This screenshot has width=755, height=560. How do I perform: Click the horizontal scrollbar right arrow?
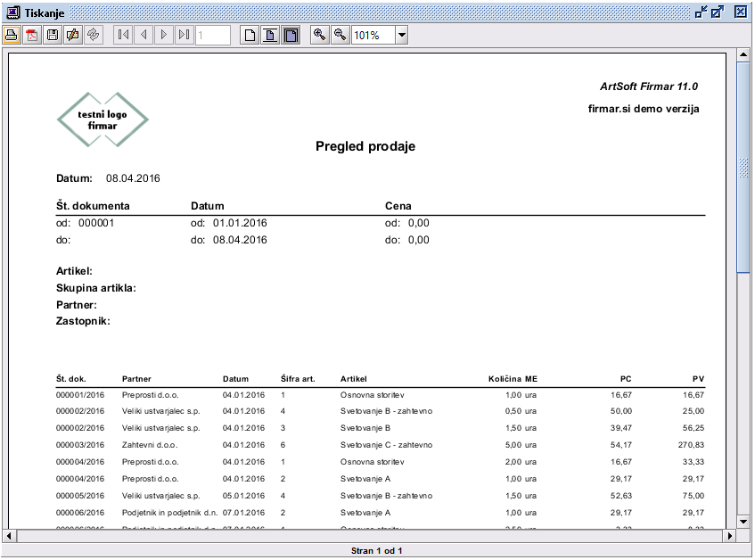[730, 535]
